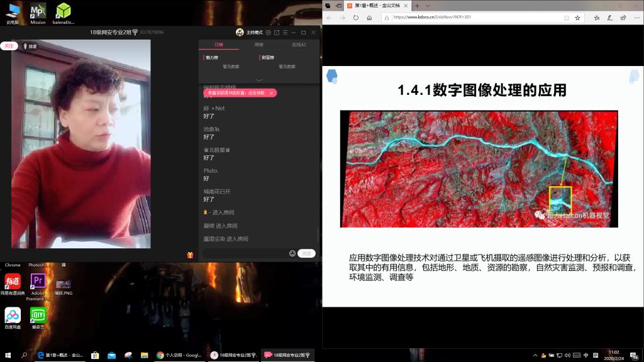Open a new tab in Edge
The image size is (644, 362).
tap(417, 6)
